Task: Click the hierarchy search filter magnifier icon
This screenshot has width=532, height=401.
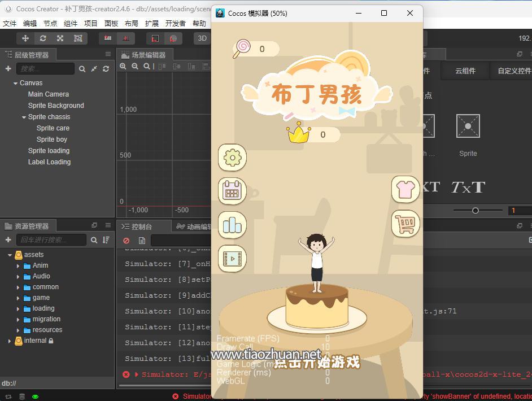Action: click(82, 69)
